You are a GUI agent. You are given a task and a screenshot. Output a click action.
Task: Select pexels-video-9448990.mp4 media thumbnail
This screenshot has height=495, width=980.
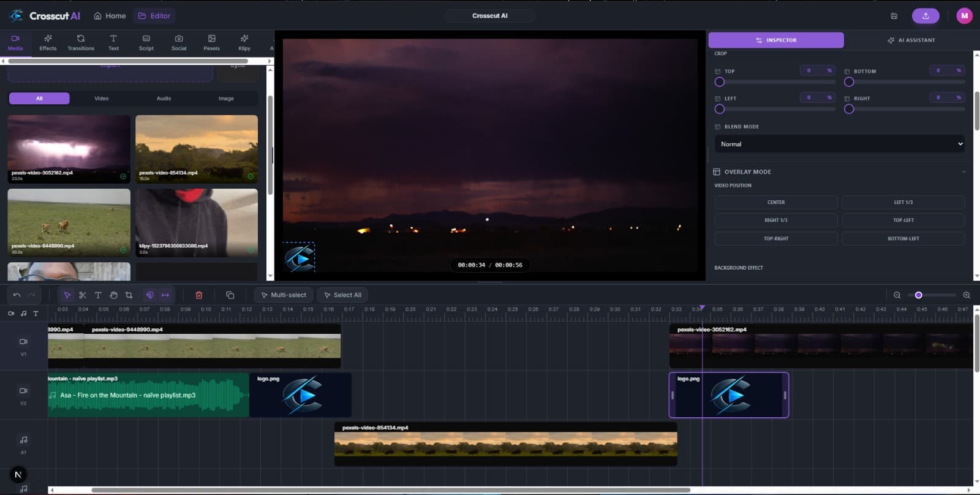point(69,222)
